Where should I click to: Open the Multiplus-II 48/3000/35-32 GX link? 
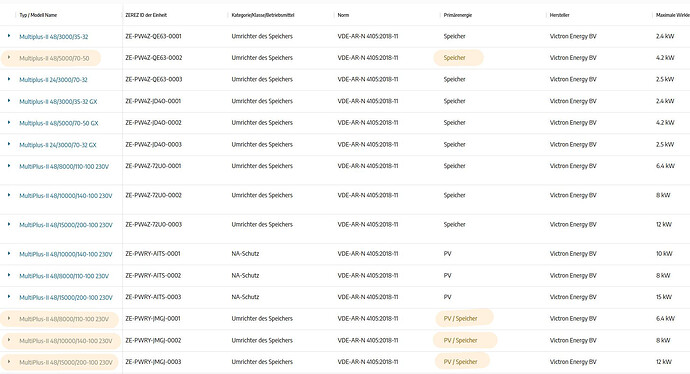click(x=58, y=101)
